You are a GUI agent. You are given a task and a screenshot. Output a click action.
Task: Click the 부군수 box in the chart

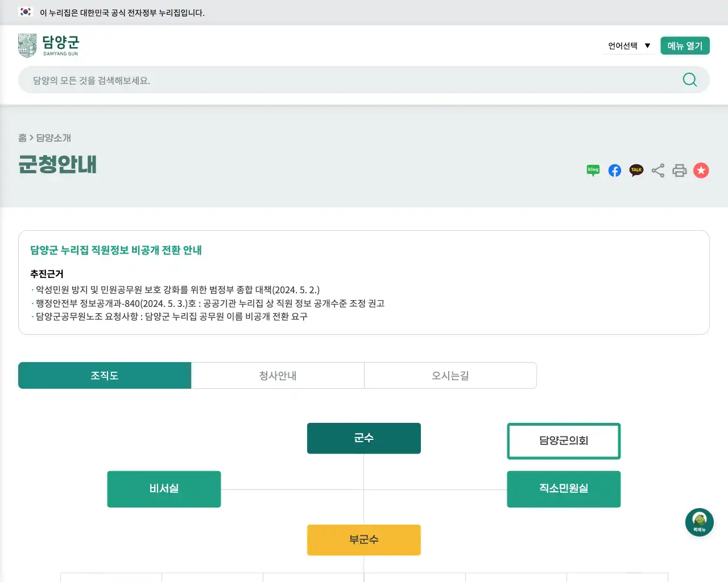pos(363,540)
